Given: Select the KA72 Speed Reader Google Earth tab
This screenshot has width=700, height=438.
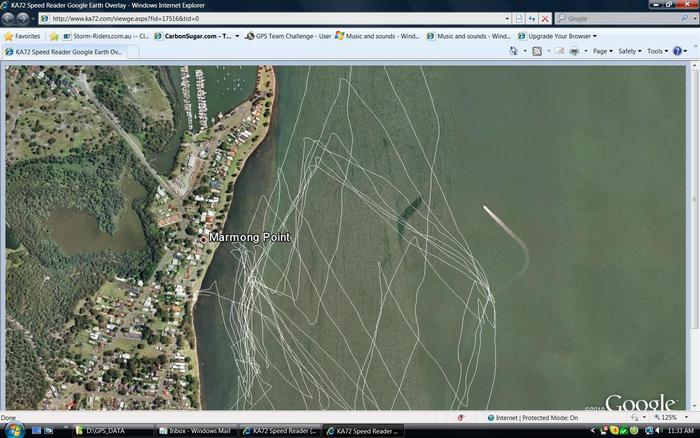Looking at the screenshot, I should [64, 51].
